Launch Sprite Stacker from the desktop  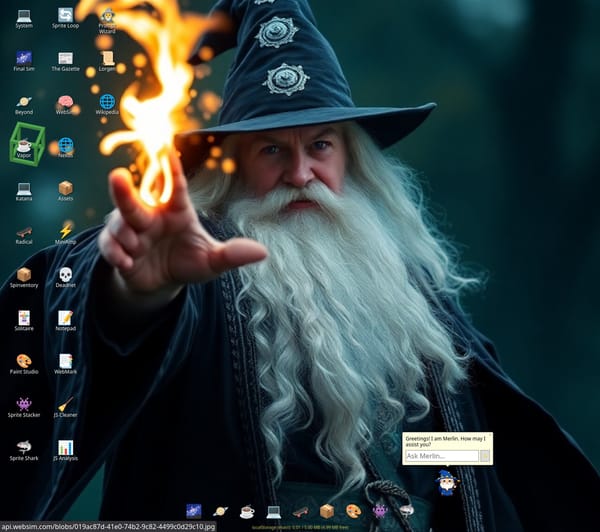click(24, 408)
